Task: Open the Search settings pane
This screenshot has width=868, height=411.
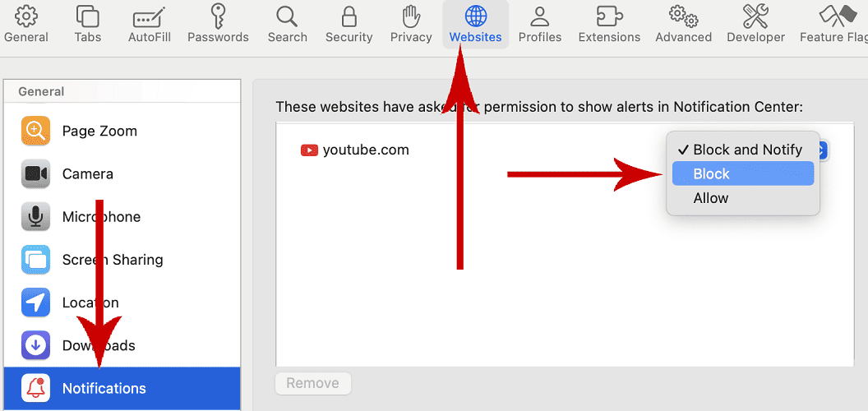Action: click(287, 24)
